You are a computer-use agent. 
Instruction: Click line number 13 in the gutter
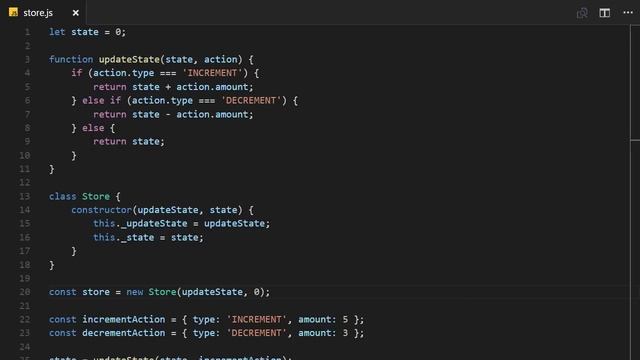24,196
